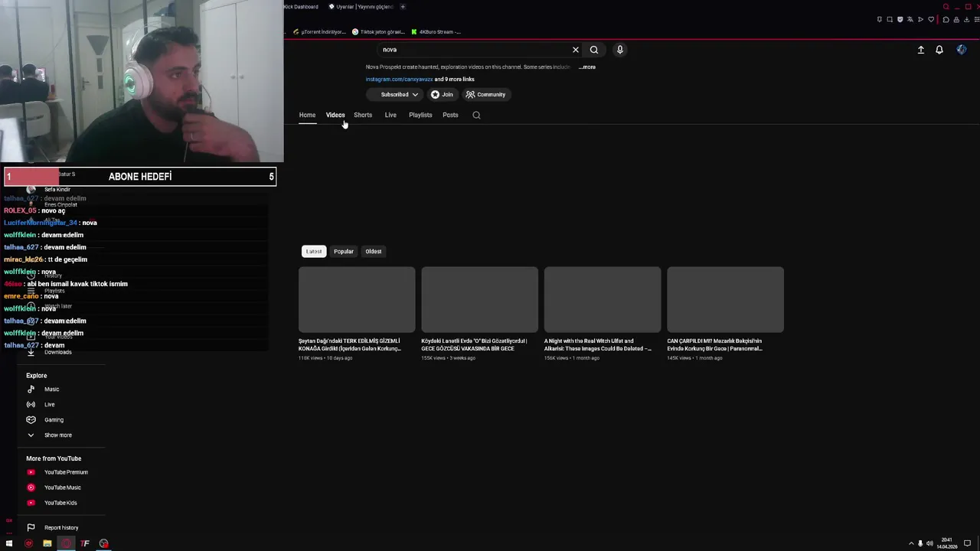Open the volume control in system tray
980x551 pixels.
pos(929,543)
